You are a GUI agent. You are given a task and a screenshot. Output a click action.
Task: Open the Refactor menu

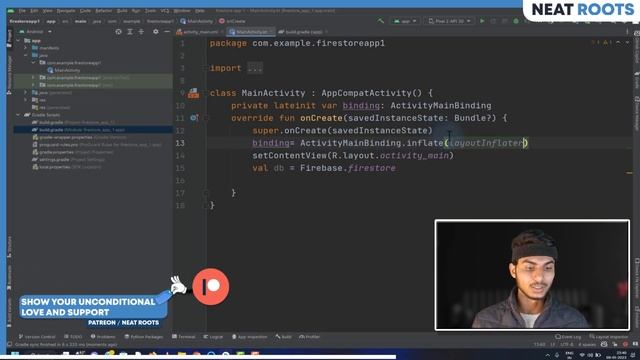point(104,11)
